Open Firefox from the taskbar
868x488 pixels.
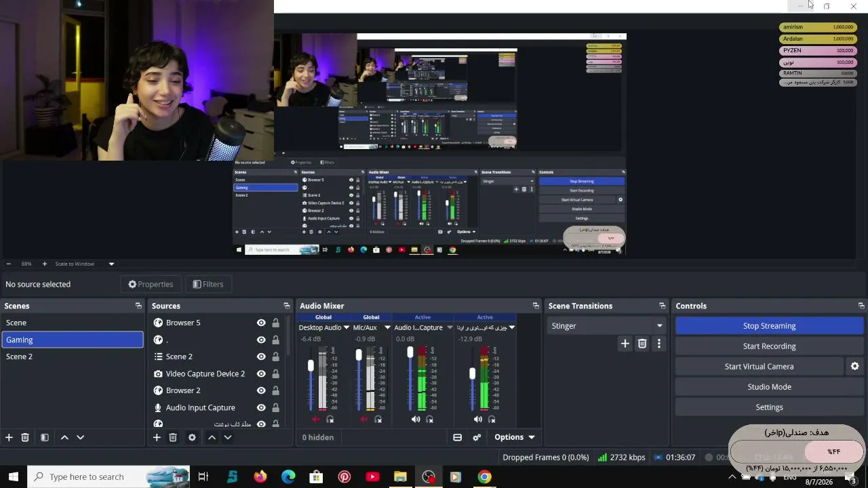coord(260,476)
